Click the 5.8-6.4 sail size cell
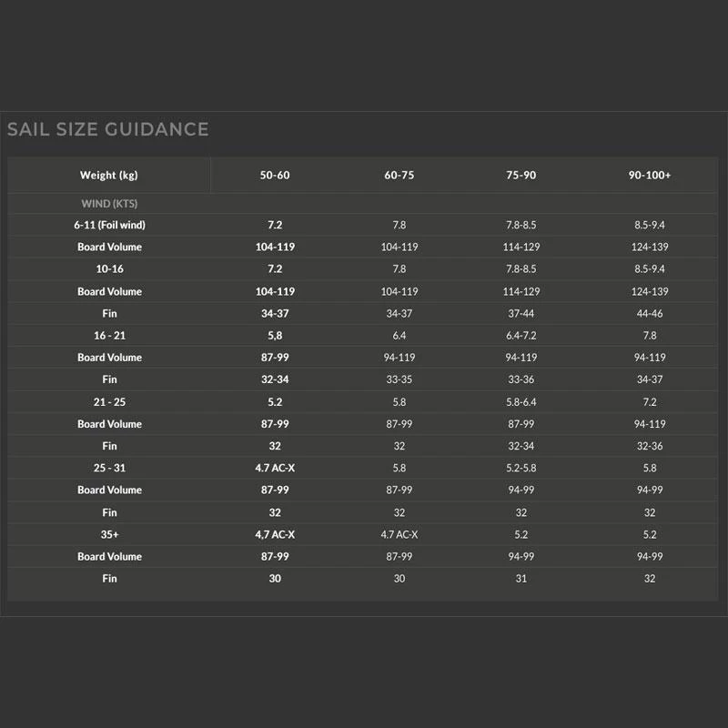This screenshot has width=728, height=728. (x=521, y=402)
